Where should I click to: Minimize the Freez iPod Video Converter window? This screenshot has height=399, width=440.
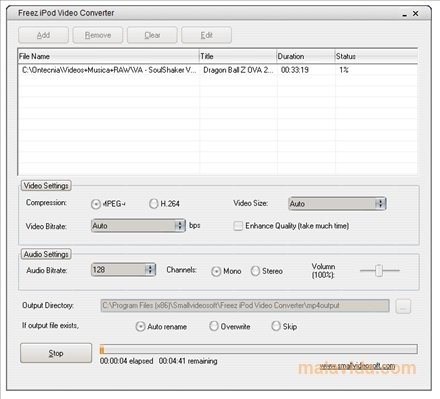point(405,14)
